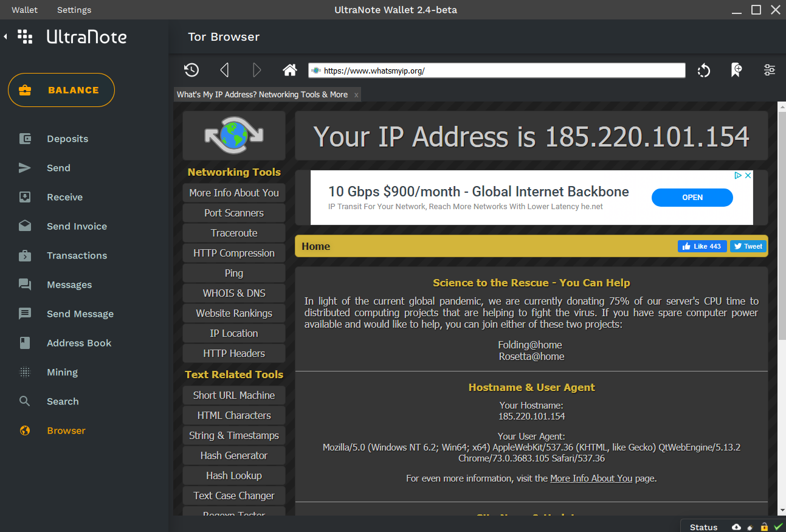Viewport: 786px width, 532px height.
Task: Click the Messages chat bubbles icon
Action: (25, 285)
